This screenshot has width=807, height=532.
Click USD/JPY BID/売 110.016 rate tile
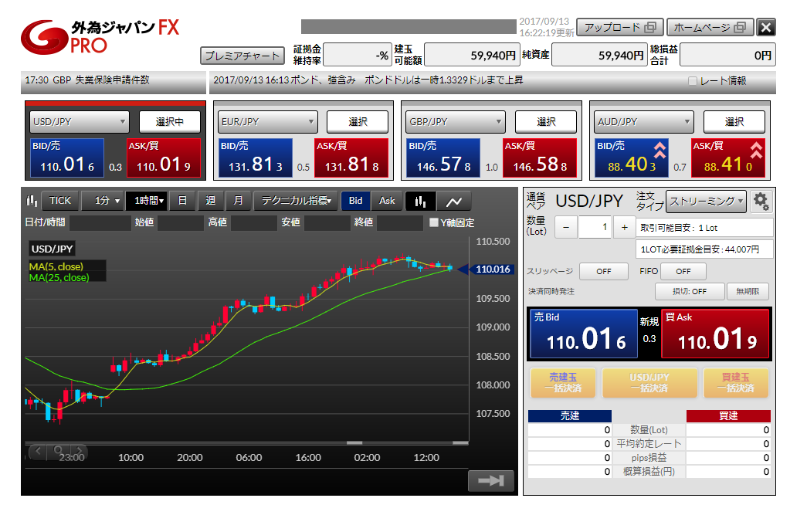tap(67, 158)
